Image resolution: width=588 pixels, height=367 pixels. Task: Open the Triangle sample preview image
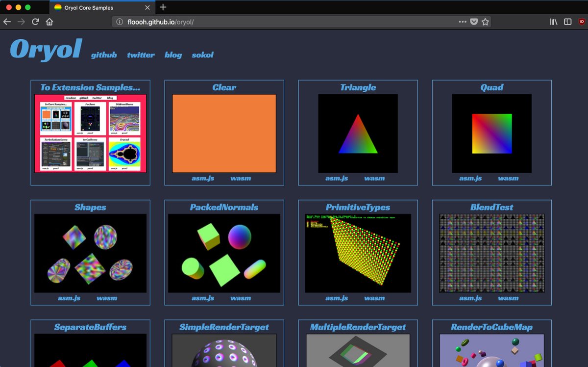coord(358,133)
